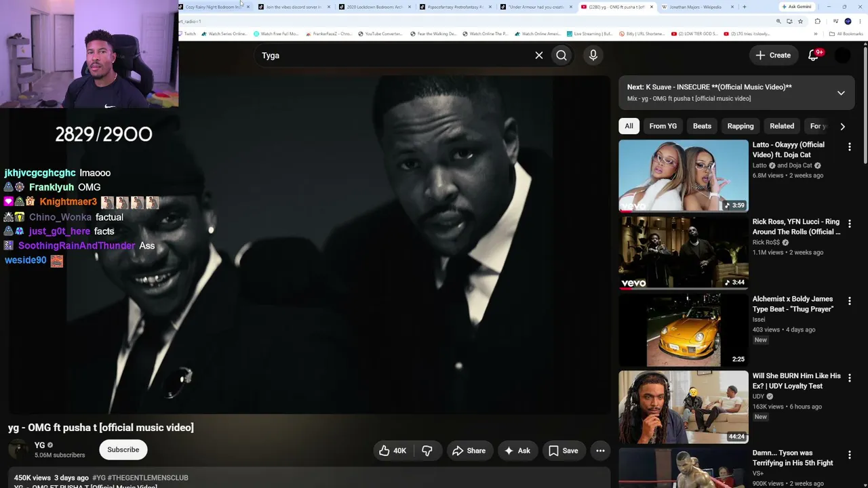Open the browser zoom magnifier icon
This screenshot has width=868, height=488.
coord(778,21)
